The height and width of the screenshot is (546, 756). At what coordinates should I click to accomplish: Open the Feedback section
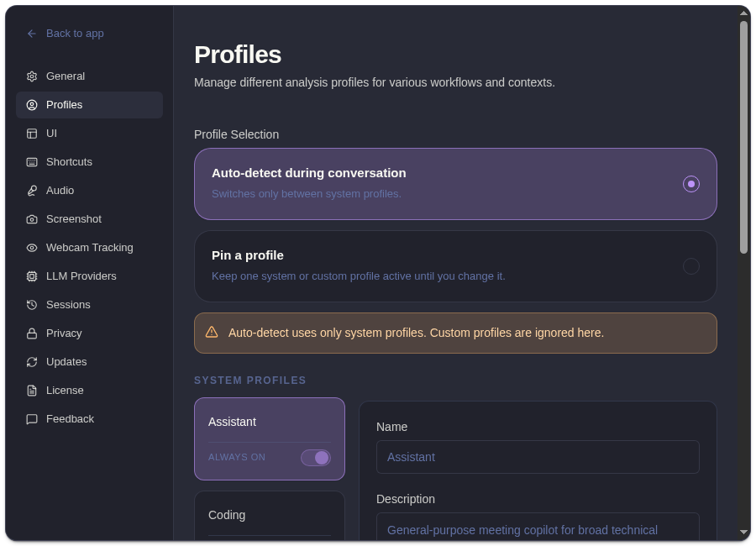click(89, 418)
